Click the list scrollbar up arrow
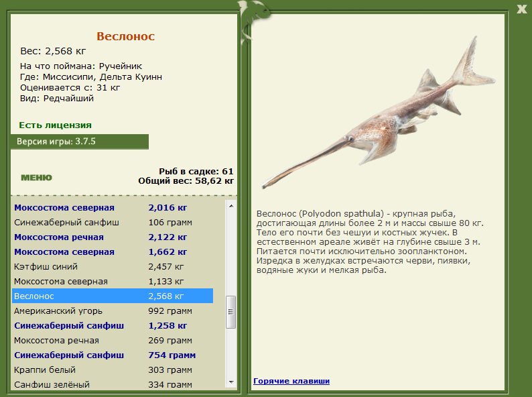 (231, 206)
